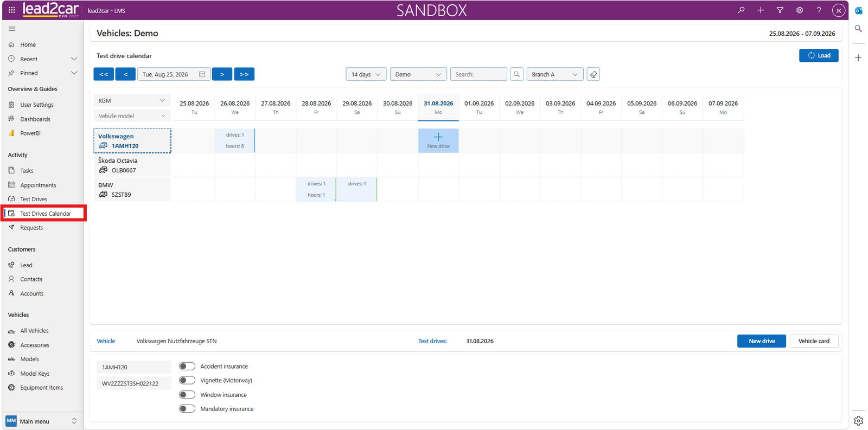The width and height of the screenshot is (868, 430).
Task: Open the Branch A dropdown
Action: click(554, 74)
